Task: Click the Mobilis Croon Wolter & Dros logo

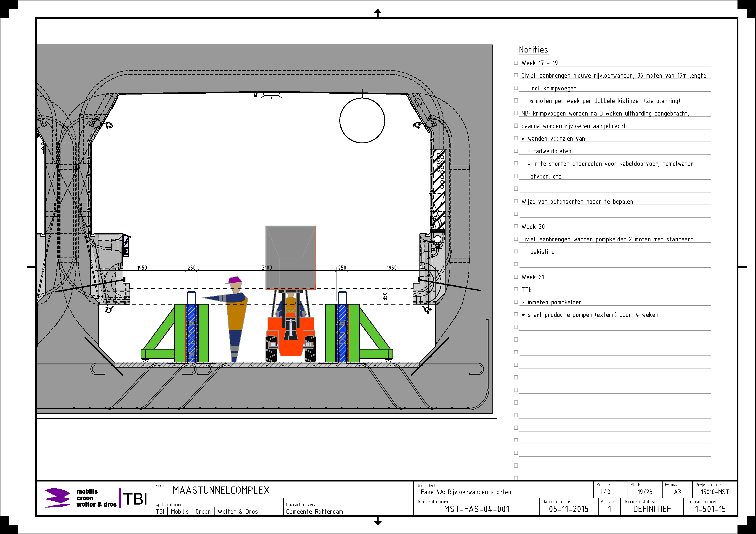Action: (x=81, y=498)
